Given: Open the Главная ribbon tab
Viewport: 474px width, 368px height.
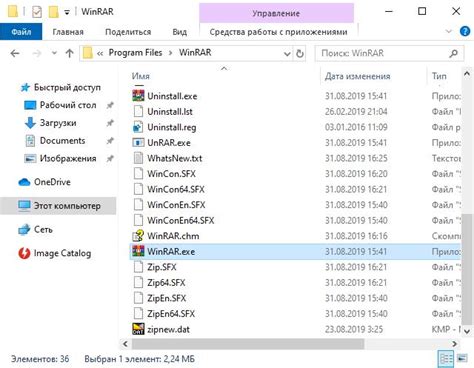Looking at the screenshot, I should (x=68, y=32).
